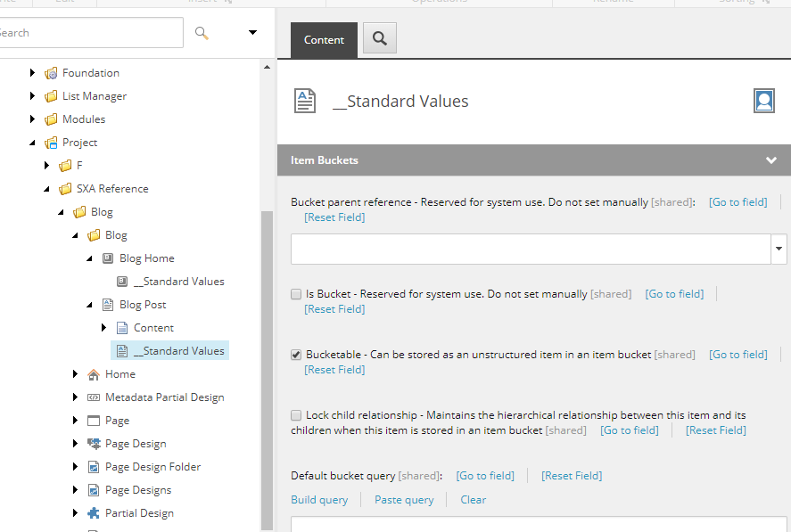Click Go to field for Lock child relationship
The width and height of the screenshot is (791, 532).
(630, 430)
